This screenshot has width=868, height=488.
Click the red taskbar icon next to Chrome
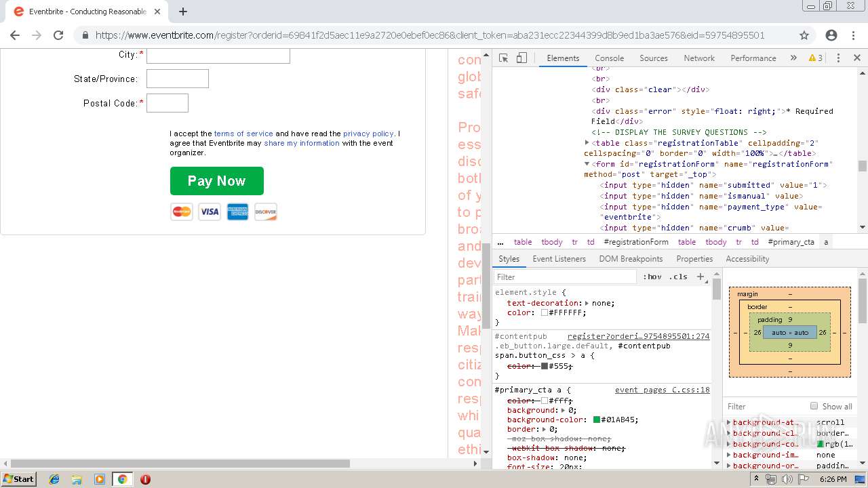click(x=145, y=479)
